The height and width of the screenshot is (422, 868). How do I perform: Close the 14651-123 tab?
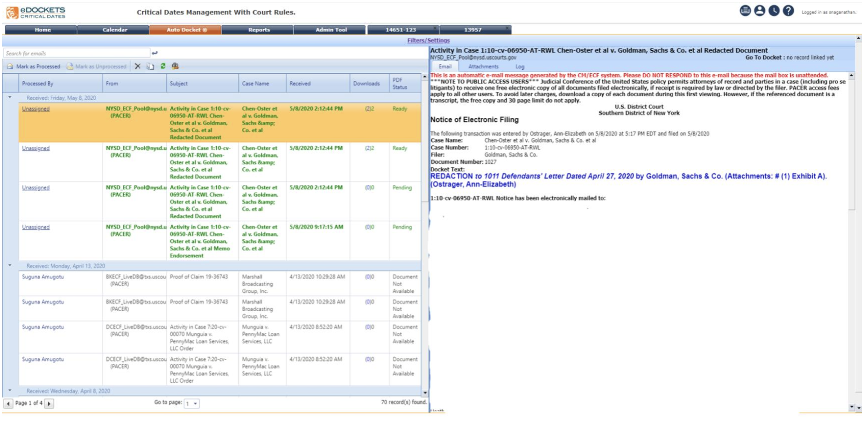coord(435,28)
